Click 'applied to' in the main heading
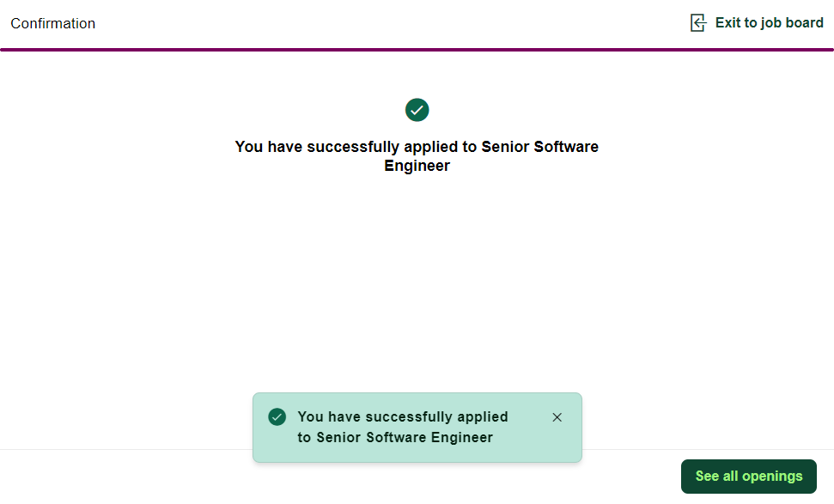This screenshot has height=504, width=834. (440, 147)
